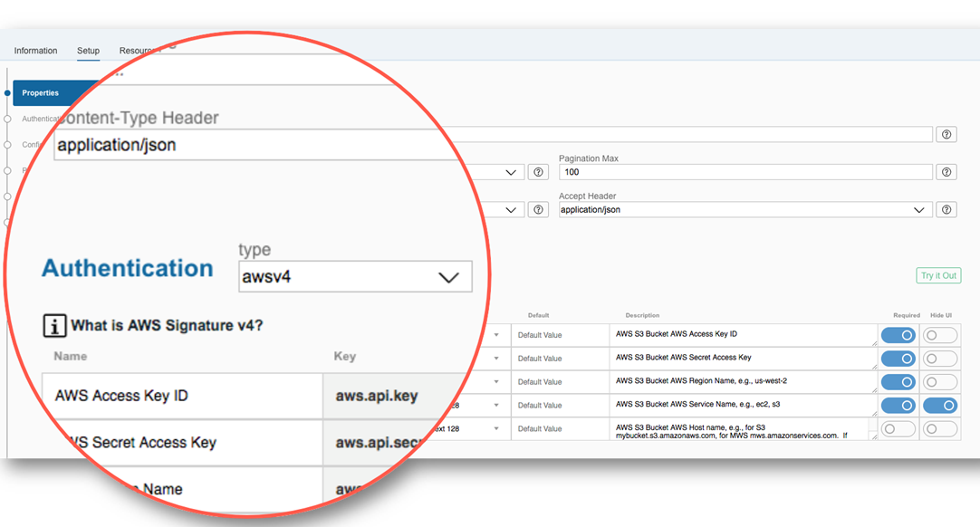Open type dropdown arrow on Secret Access Key row
This screenshot has width=980, height=527.
[x=496, y=359]
